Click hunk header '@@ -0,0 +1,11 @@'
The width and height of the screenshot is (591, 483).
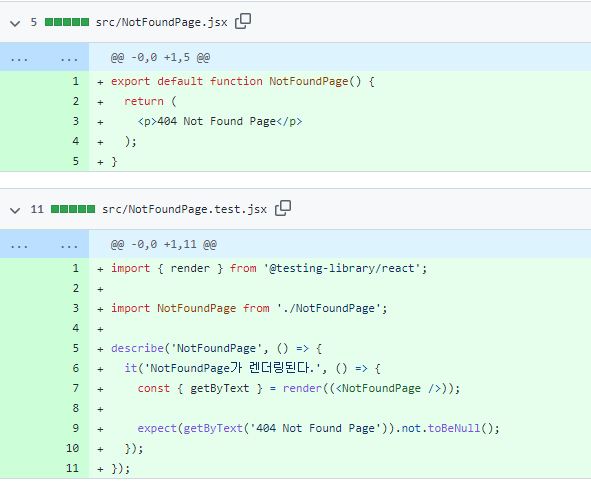pos(164,245)
